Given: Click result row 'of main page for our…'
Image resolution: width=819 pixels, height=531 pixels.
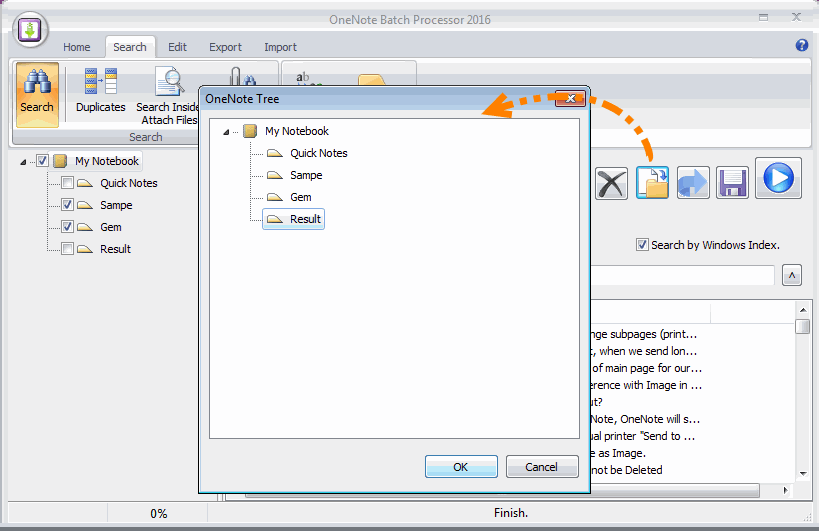Looking at the screenshot, I should pos(647,368).
